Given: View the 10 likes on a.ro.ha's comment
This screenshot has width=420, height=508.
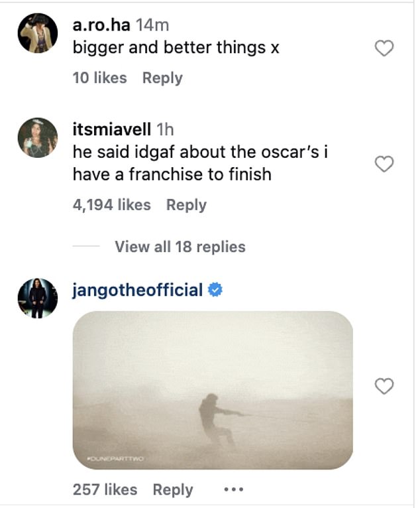Looking at the screenshot, I should click(99, 78).
